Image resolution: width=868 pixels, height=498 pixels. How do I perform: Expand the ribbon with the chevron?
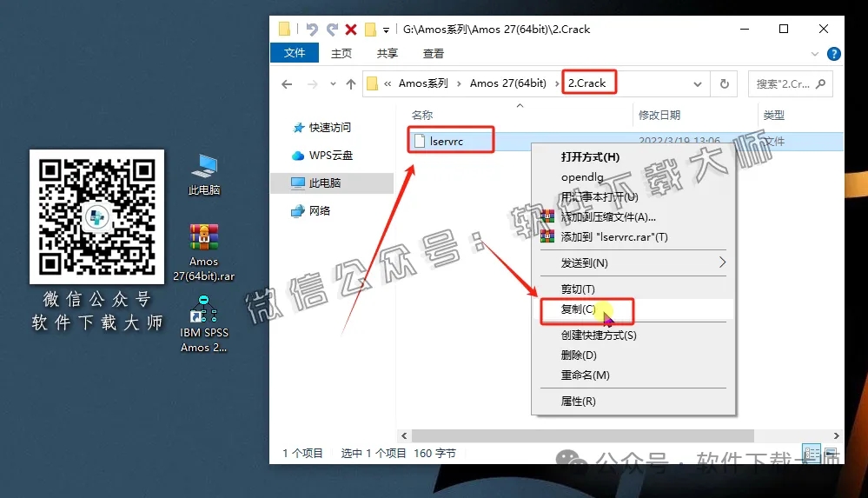pyautogui.click(x=814, y=54)
